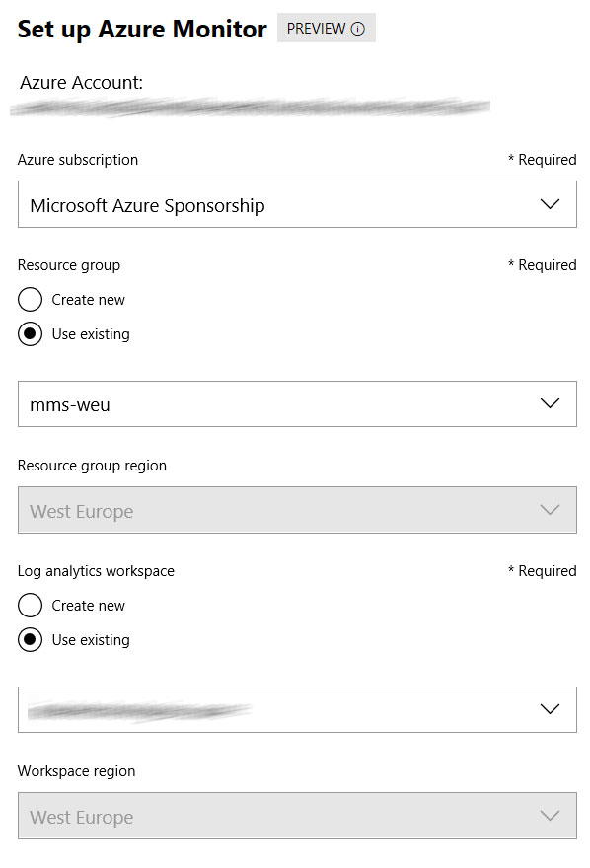Click the Set up Azure Monitor heading
590x868 pixels.
[x=142, y=30]
